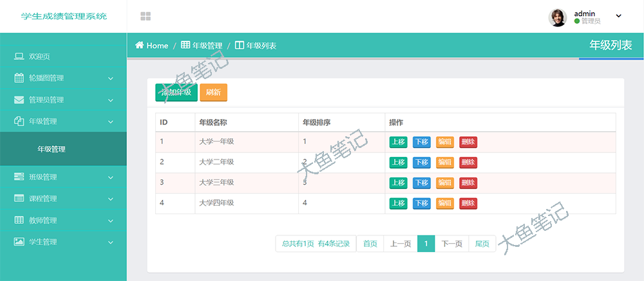This screenshot has width=644, height=281.
Task: Click the admin avatar picture
Action: (x=558, y=17)
